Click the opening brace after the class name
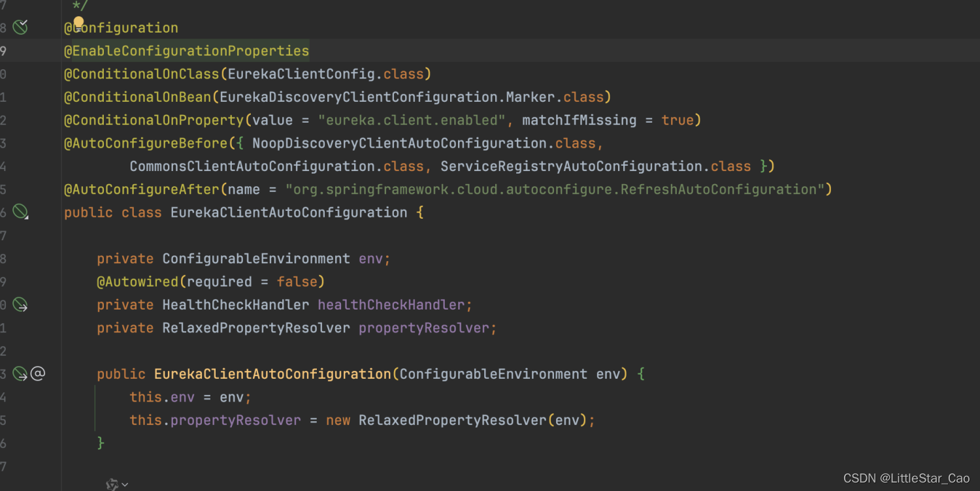Screen dimensions: 980x491 click(x=419, y=212)
